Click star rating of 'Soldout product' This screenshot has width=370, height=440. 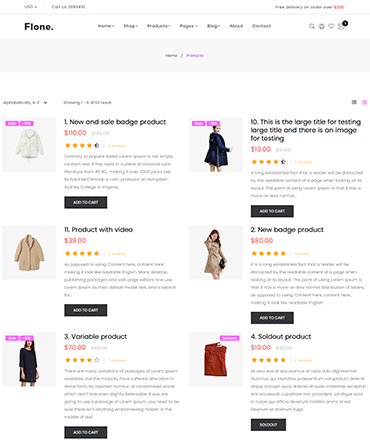[268, 360]
